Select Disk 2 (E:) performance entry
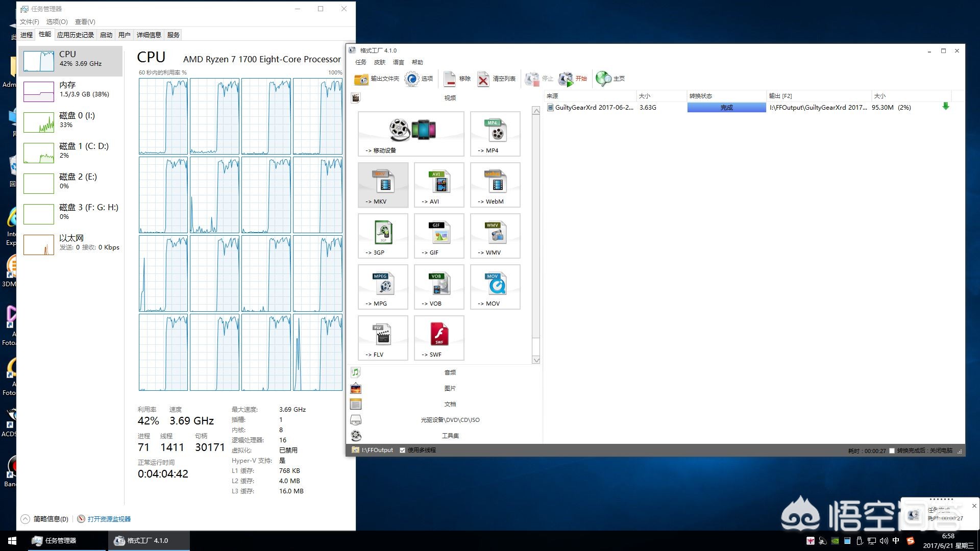The image size is (980, 551). (x=71, y=184)
